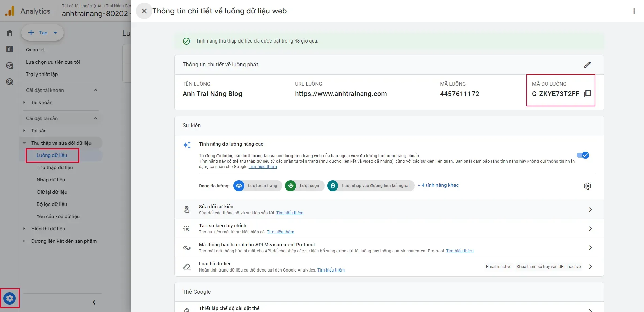The image size is (644, 312).
Task: Expand Đường liên kết đến sản phẩm
Action: point(24,241)
